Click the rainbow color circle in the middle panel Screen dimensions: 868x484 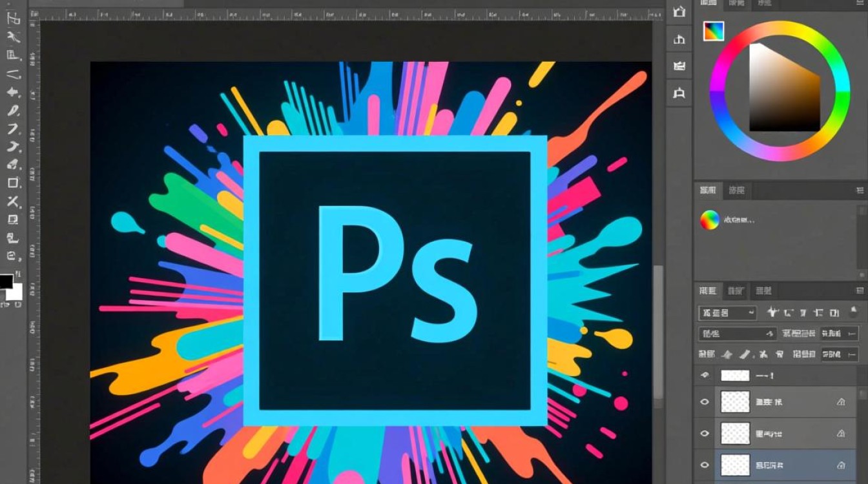pos(709,220)
